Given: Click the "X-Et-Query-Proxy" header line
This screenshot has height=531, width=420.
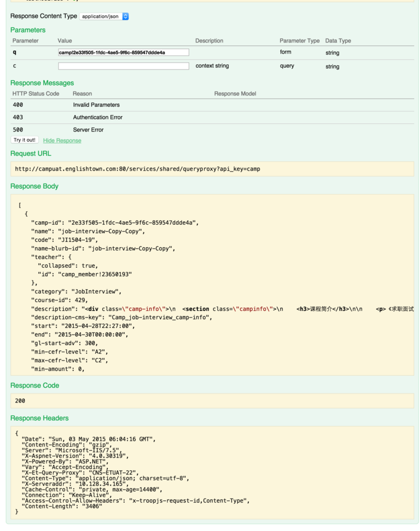Looking at the screenshot, I should click(x=80, y=473).
